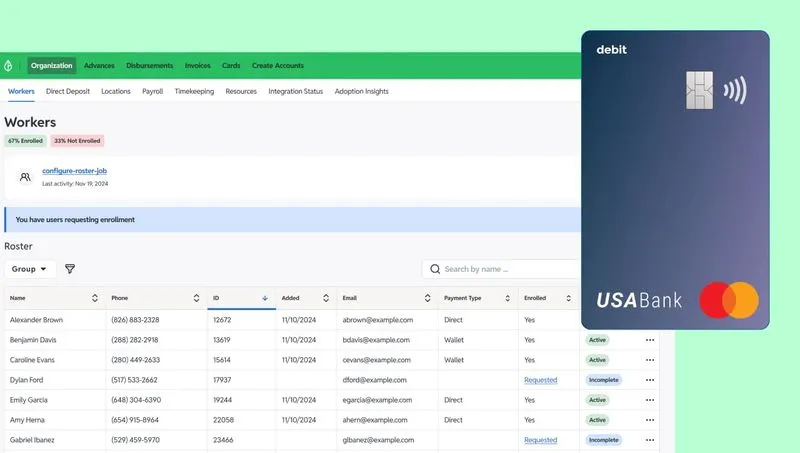
Task: Click the green leaf logo icon
Action: click(x=9, y=66)
